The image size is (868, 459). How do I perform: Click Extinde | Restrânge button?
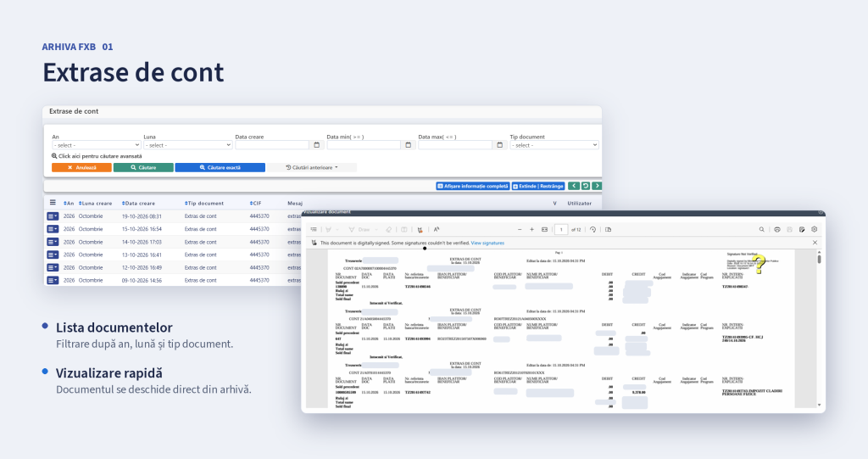(538, 187)
